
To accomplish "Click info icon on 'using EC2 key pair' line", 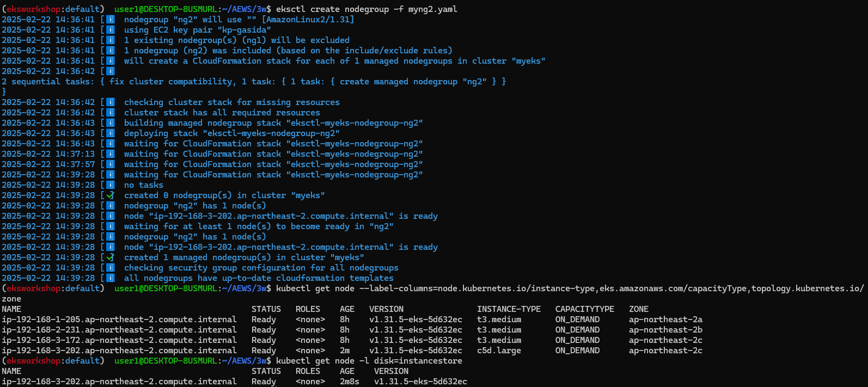I will tap(111, 30).
